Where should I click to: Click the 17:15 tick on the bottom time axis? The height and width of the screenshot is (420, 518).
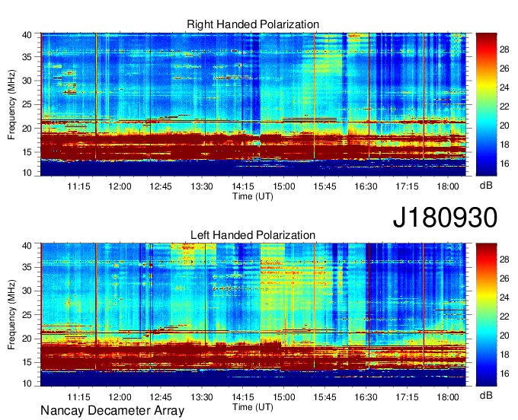coord(407,397)
